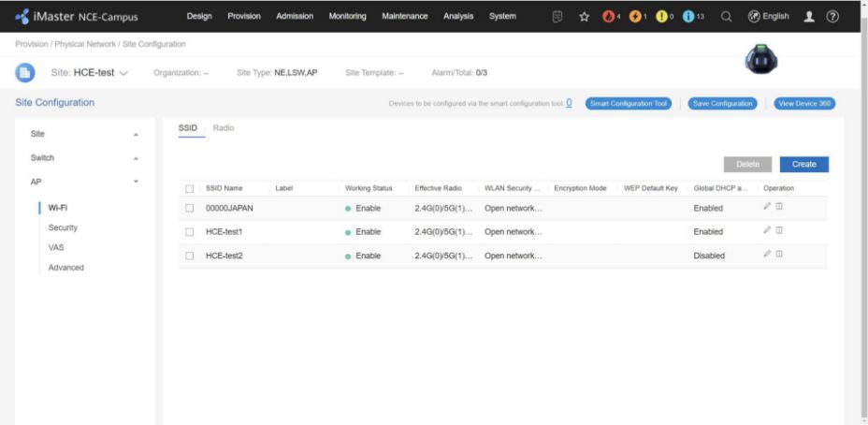Edit the HCE-test2 SSID pencil icon

coord(767,254)
